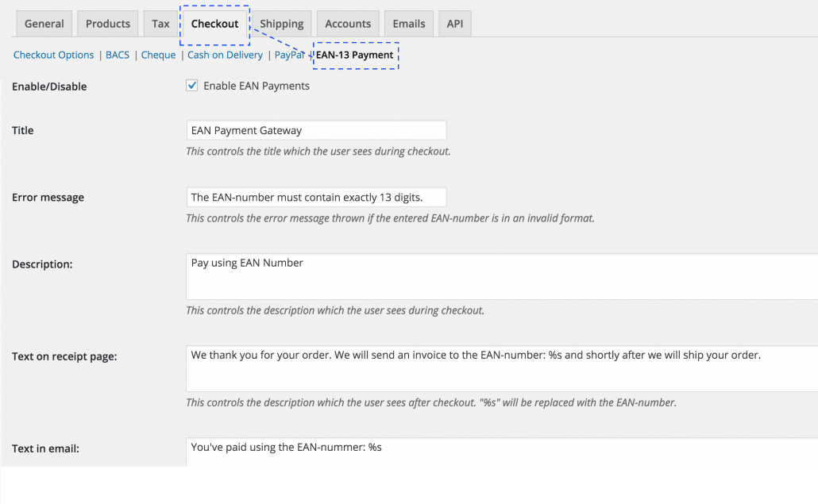
Task: Click the Title input field
Action: pos(317,130)
